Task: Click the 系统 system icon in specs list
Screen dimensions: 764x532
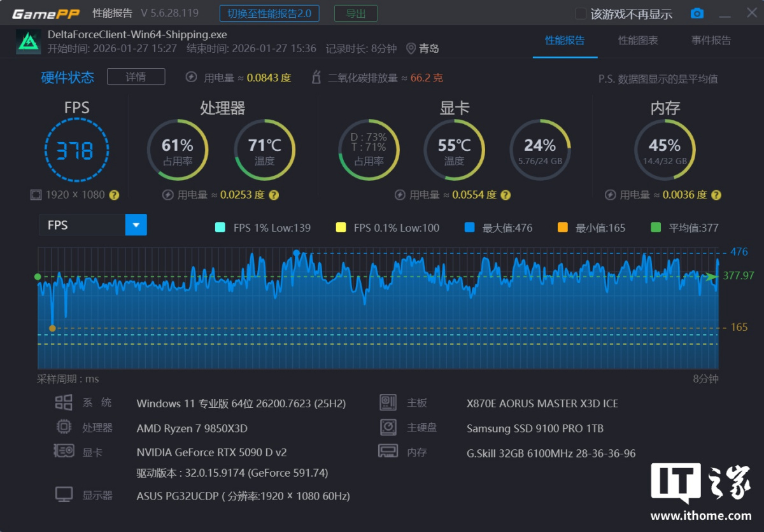Action: [63, 402]
